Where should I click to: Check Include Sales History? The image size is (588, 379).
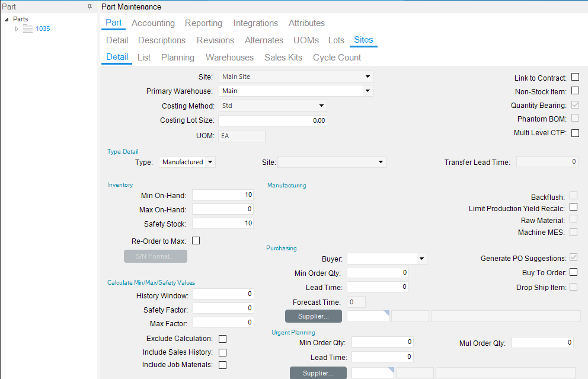click(222, 352)
